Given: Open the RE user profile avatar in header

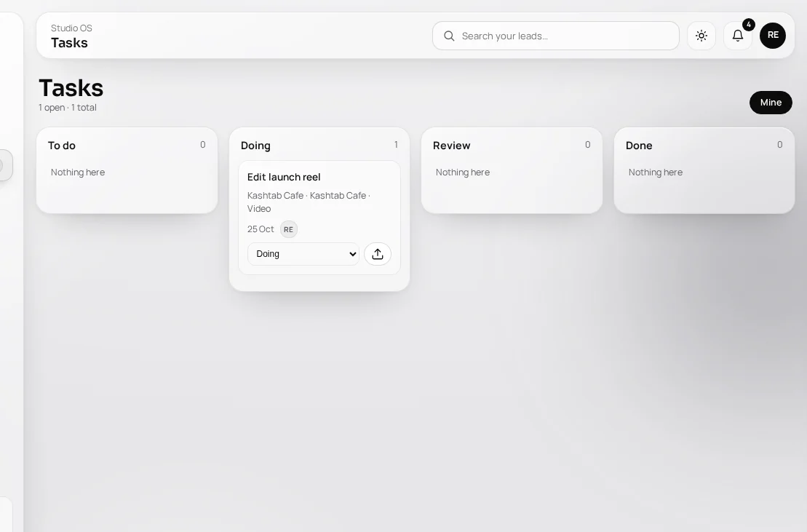Looking at the screenshot, I should [x=773, y=36].
